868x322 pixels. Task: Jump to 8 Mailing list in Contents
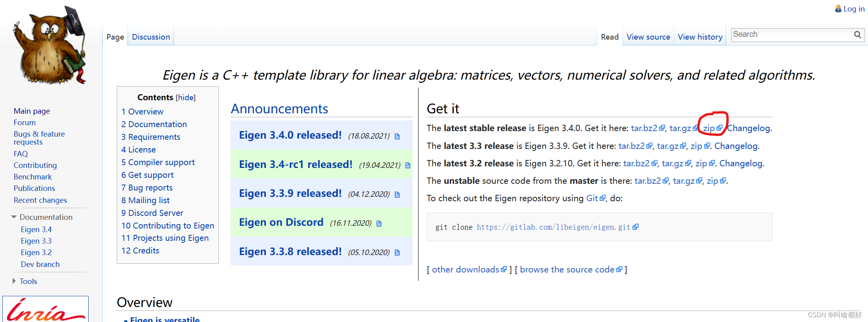tap(146, 200)
